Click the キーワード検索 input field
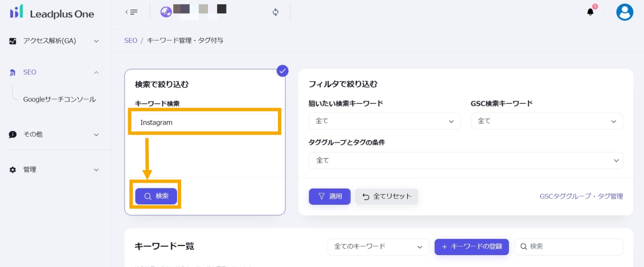 (205, 123)
